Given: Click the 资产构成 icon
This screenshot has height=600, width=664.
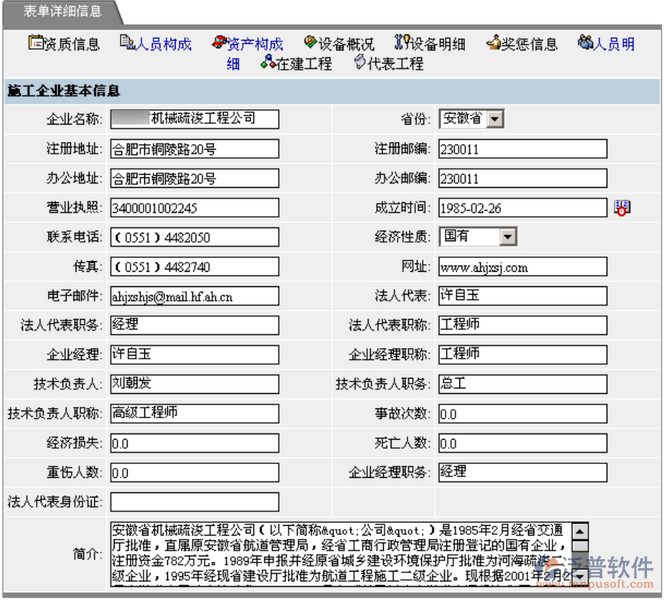Looking at the screenshot, I should (x=218, y=43).
